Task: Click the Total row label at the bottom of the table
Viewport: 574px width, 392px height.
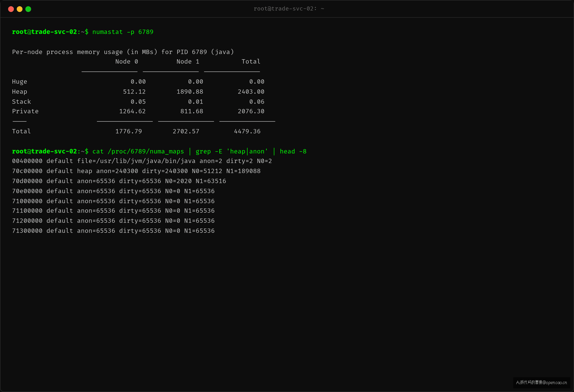Action: click(22, 131)
